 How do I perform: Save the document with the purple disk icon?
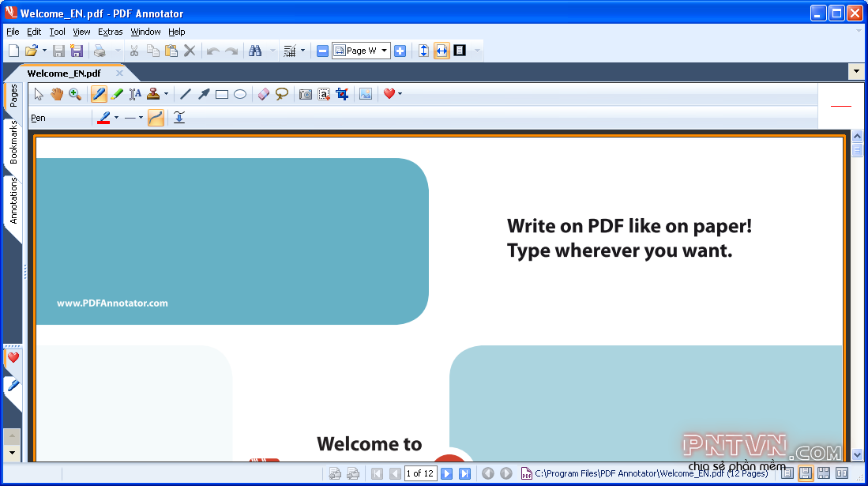(x=77, y=51)
